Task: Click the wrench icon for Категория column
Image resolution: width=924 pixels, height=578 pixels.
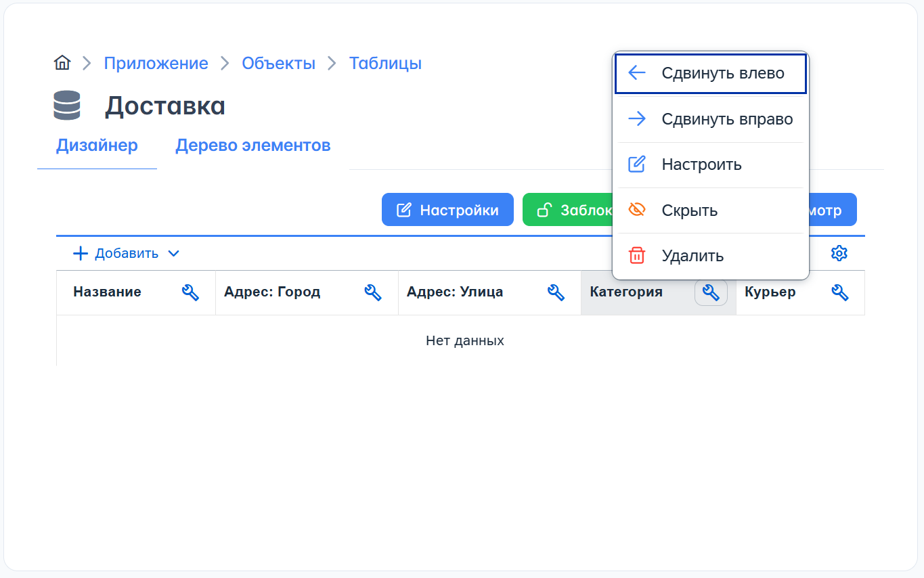Action: point(711,292)
